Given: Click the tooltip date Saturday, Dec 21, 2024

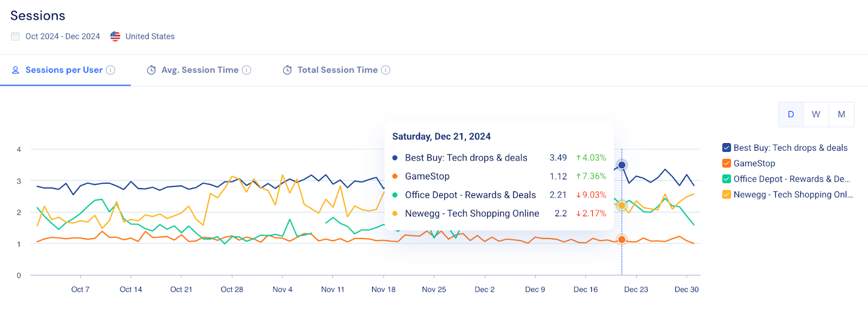Looking at the screenshot, I should (x=442, y=137).
